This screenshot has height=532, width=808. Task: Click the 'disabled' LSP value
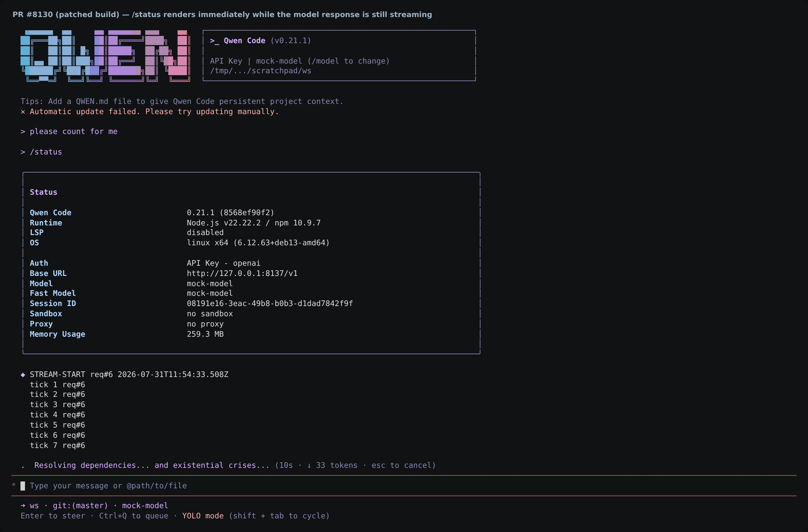click(x=205, y=233)
